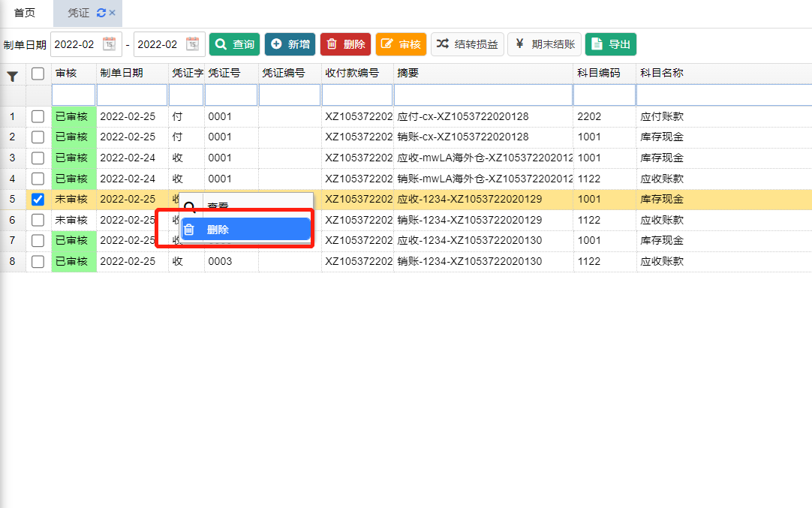Toggle the select-all checkbox in header
Screen dimensions: 812x508
pos(38,74)
